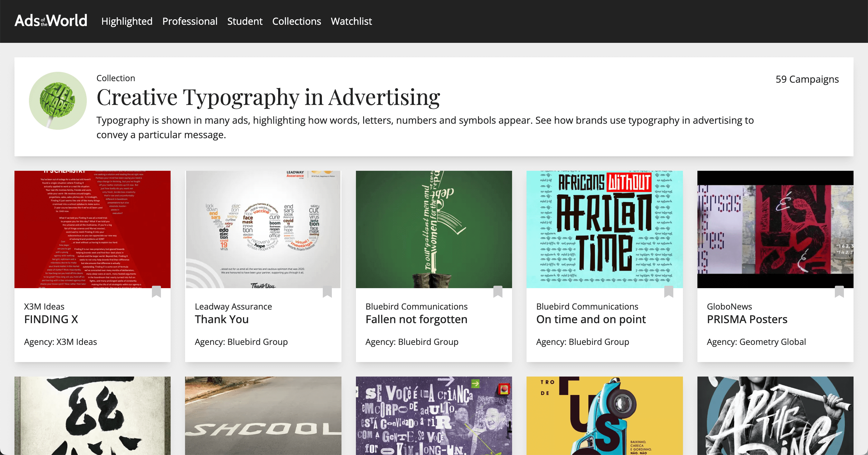868x455 pixels.
Task: Open the FINDING X campaign title
Action: (51, 319)
